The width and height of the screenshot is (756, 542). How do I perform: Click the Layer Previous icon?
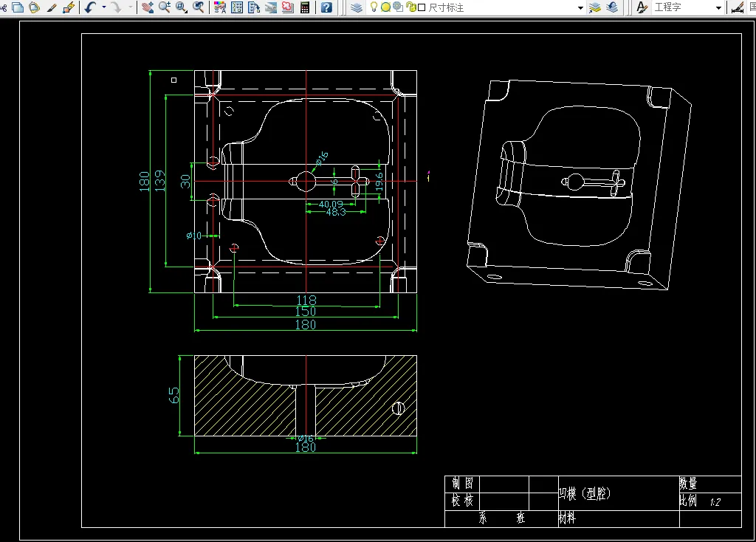coord(612,7)
